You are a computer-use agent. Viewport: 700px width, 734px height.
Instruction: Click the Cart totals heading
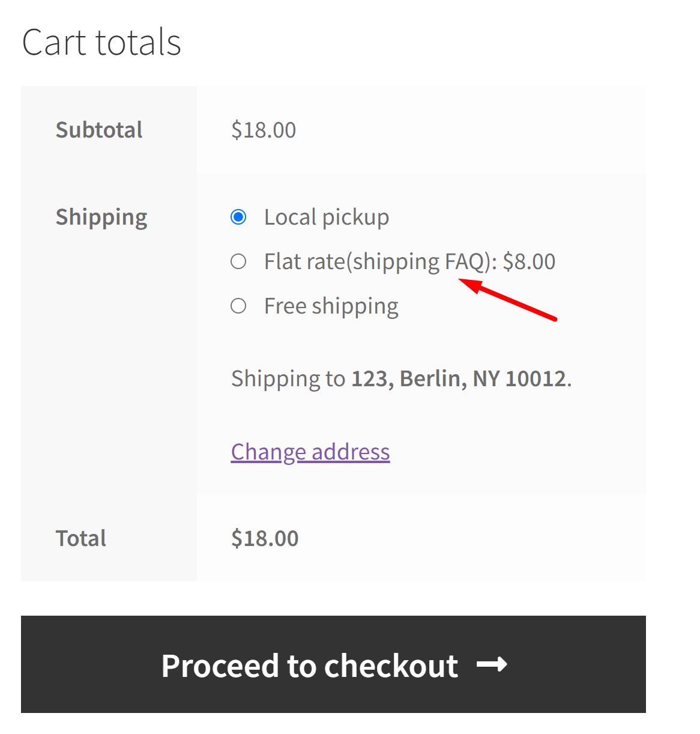tap(101, 42)
